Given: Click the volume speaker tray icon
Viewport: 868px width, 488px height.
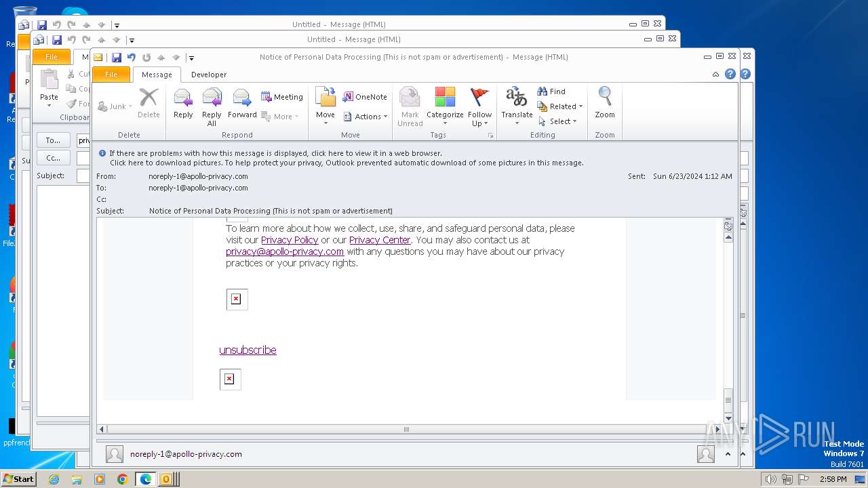Looking at the screenshot, I should pos(771,479).
